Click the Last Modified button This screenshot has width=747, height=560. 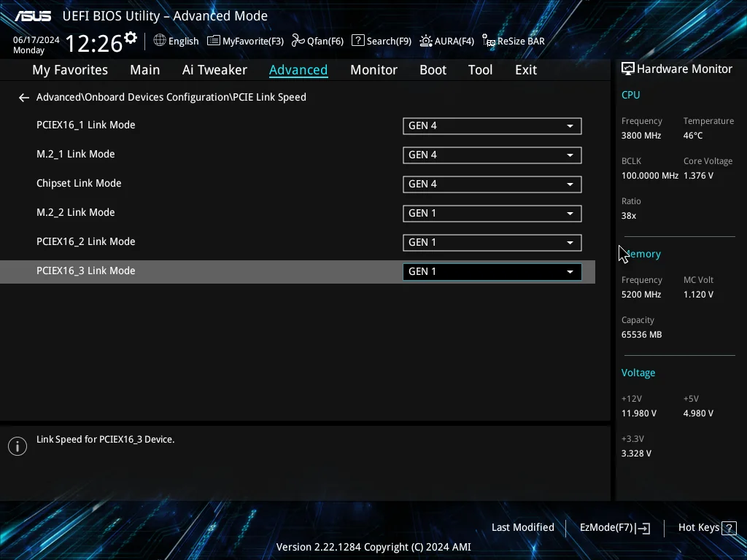(x=522, y=527)
